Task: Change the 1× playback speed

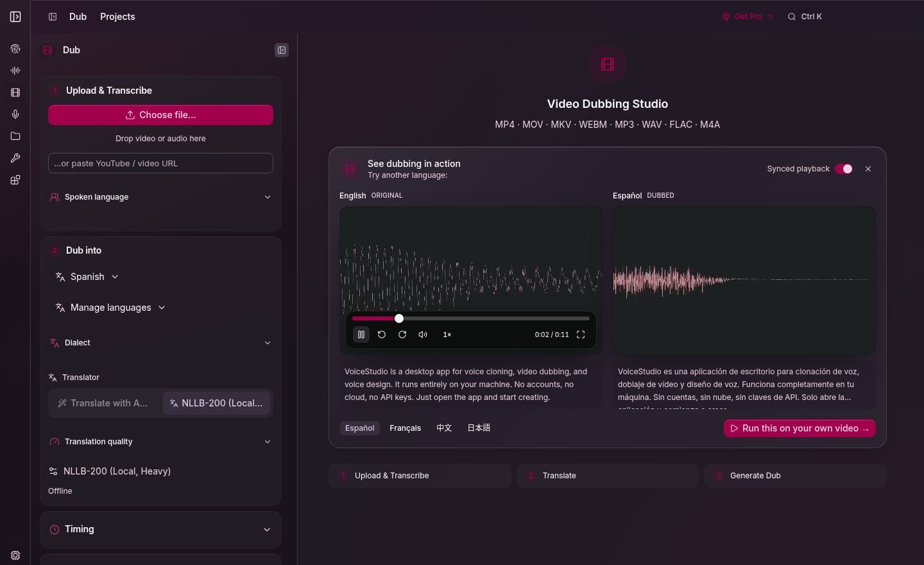Action: [447, 335]
